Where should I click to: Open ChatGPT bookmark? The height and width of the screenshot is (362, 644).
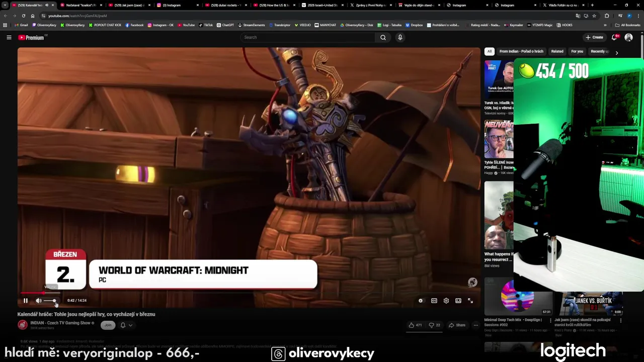(225, 25)
